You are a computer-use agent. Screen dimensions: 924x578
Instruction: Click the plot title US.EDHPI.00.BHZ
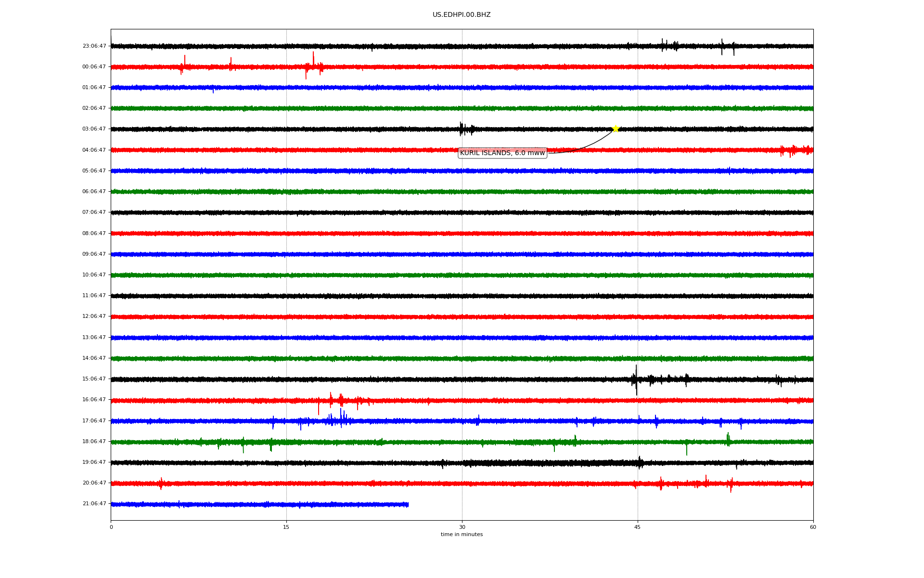click(x=462, y=15)
